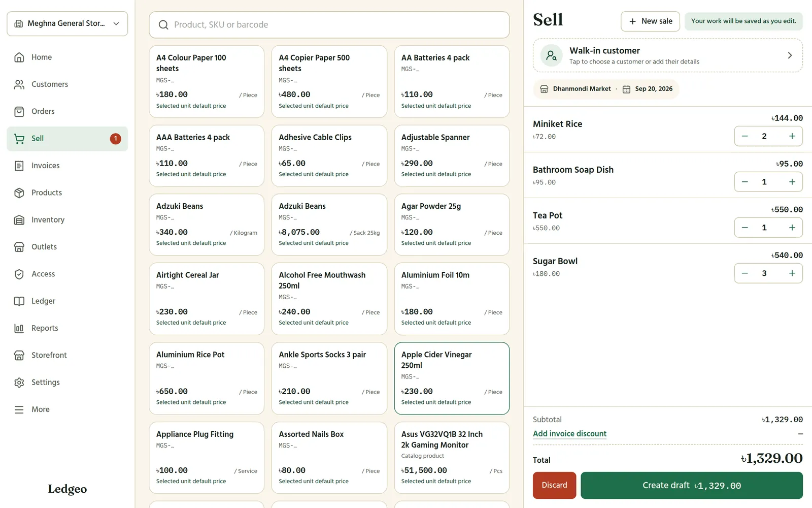Click Add invoice discount link

[569, 434]
